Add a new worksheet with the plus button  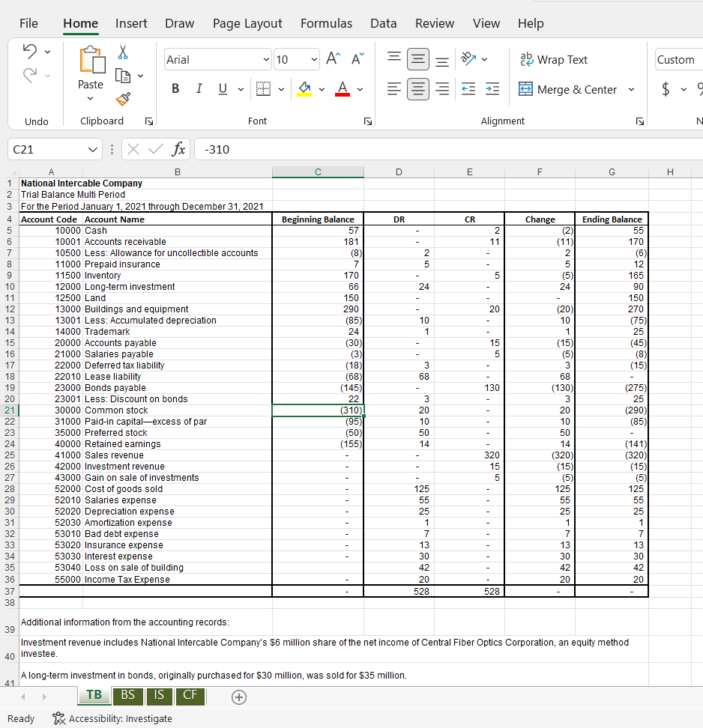tap(238, 697)
